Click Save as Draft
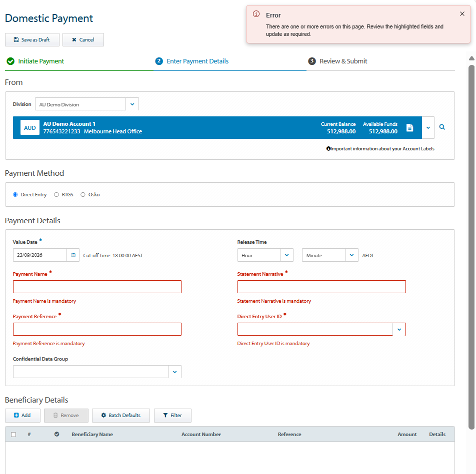Screen dimensions: 476x474 (x=32, y=40)
